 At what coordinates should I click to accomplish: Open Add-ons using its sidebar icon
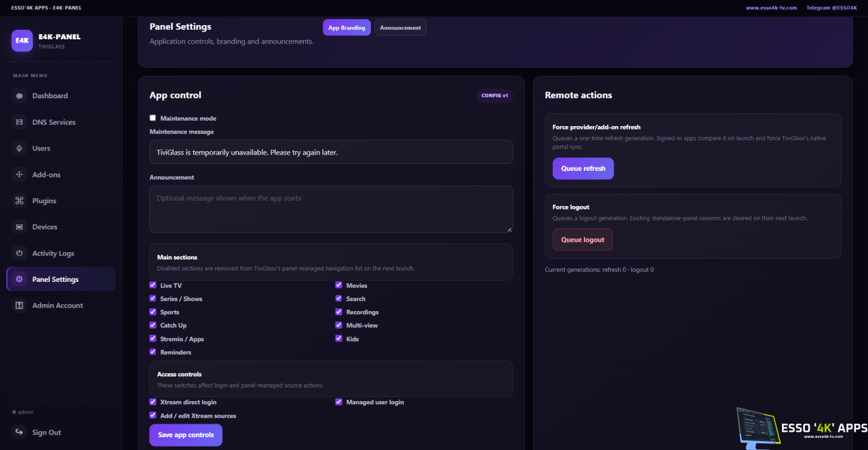(19, 175)
